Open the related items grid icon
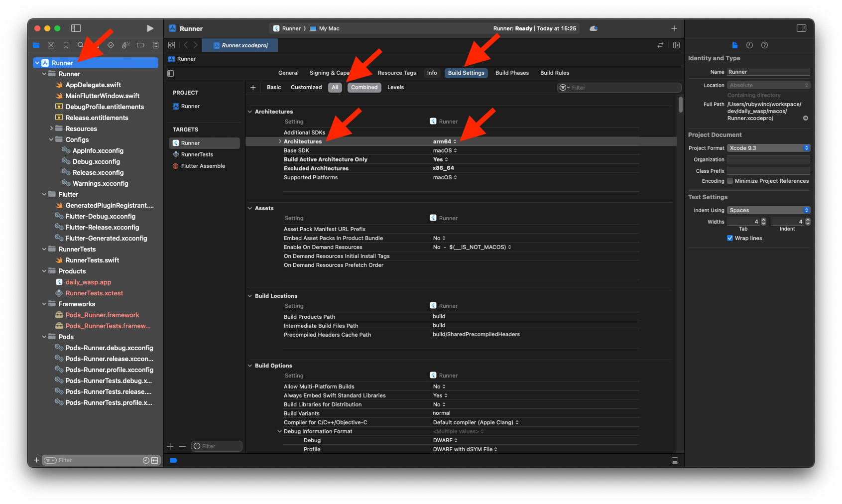Viewport: 842px width, 504px height. coord(171,45)
